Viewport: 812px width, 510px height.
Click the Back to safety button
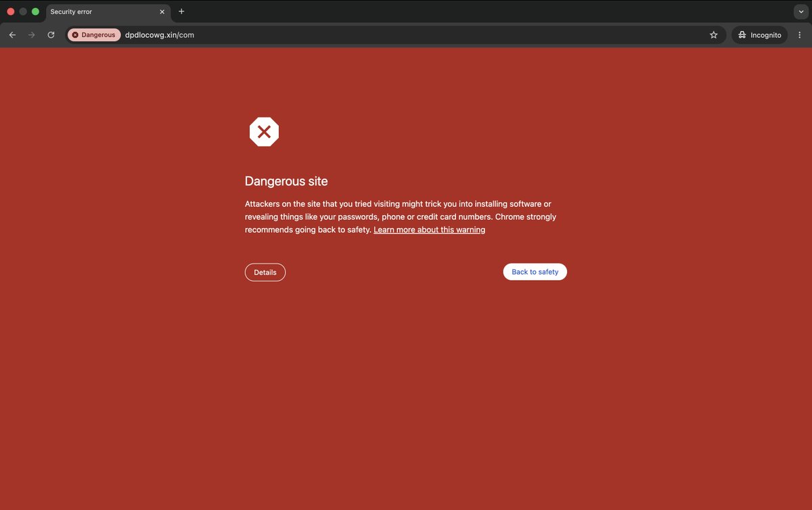[535, 272]
